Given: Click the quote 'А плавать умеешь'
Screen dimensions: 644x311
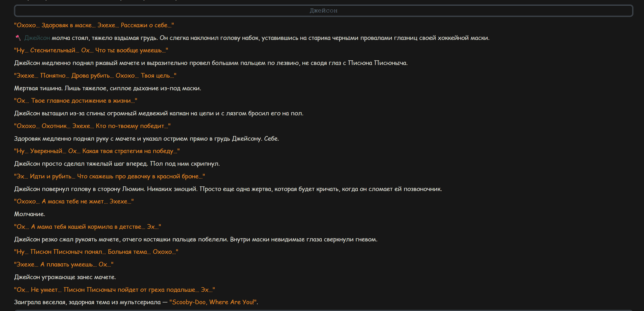Looking at the screenshot, I should coord(64,265).
